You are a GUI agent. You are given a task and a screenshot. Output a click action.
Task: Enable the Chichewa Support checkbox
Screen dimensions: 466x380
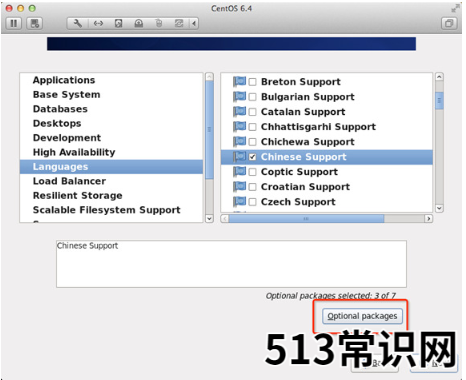coord(253,142)
